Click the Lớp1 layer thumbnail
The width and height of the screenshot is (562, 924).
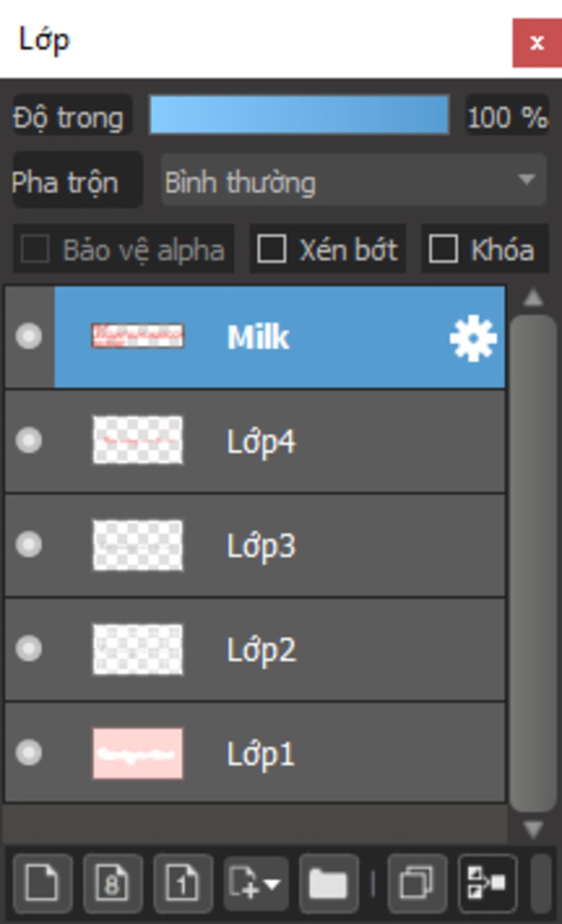point(138,753)
